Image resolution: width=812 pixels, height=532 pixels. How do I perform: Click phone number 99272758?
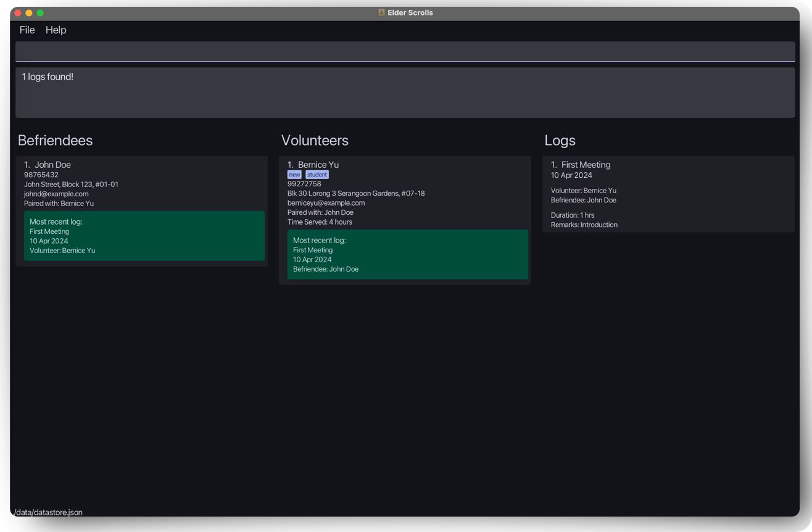tap(304, 184)
